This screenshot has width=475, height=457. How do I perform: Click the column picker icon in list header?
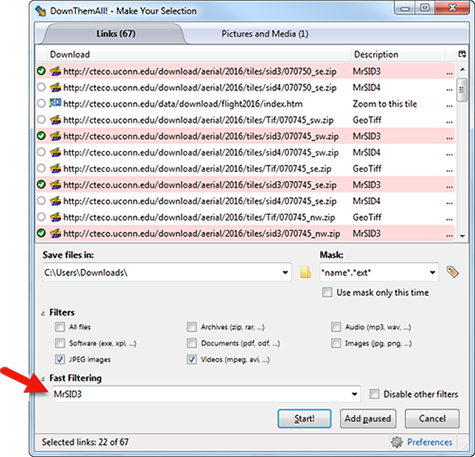[x=462, y=54]
